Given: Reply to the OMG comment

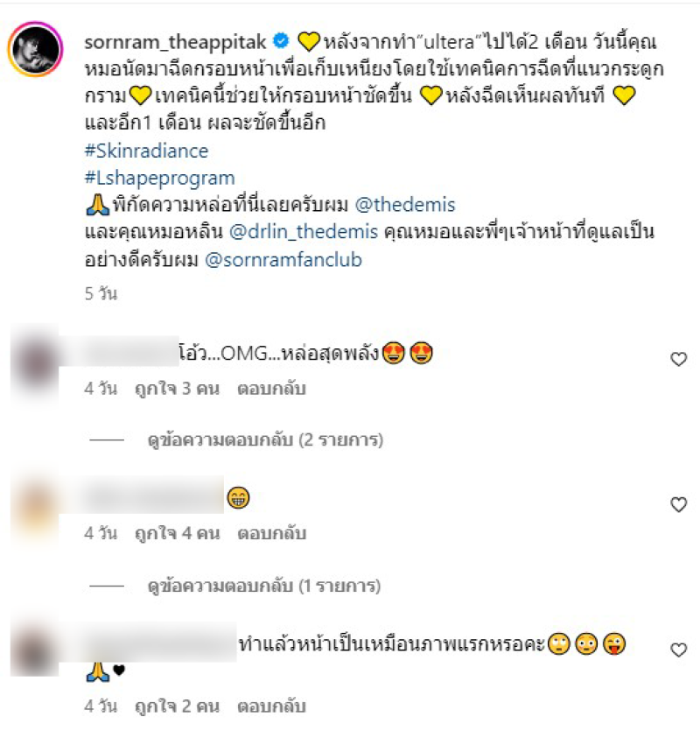Looking at the screenshot, I should coord(271,389).
